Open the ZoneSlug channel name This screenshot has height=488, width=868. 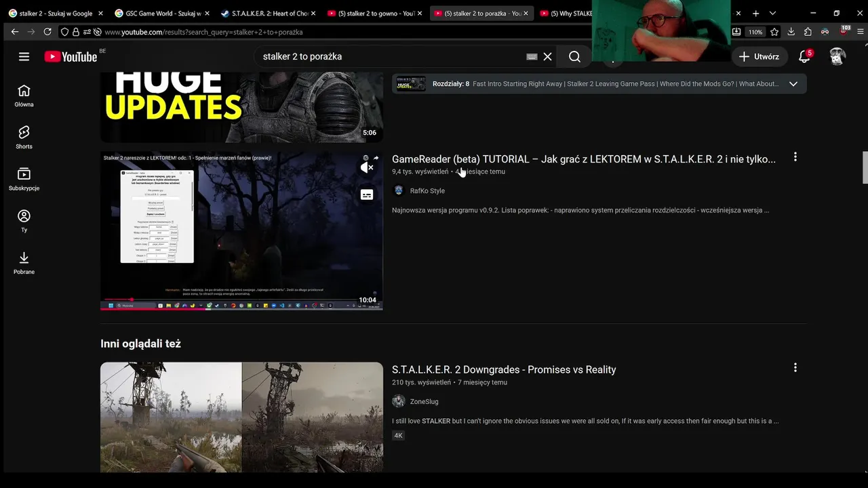[424, 401]
